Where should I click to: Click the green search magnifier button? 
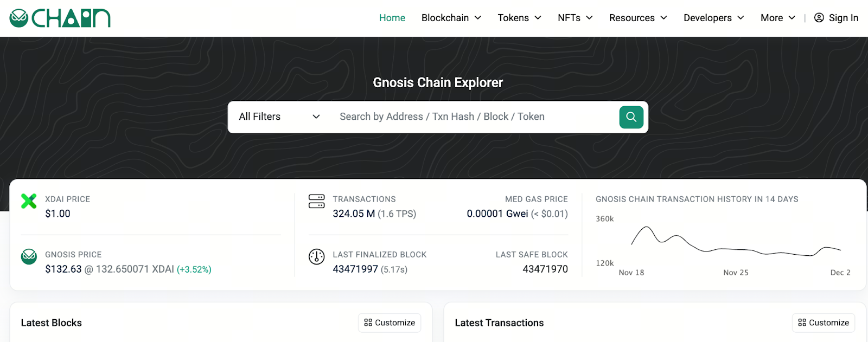[631, 117]
